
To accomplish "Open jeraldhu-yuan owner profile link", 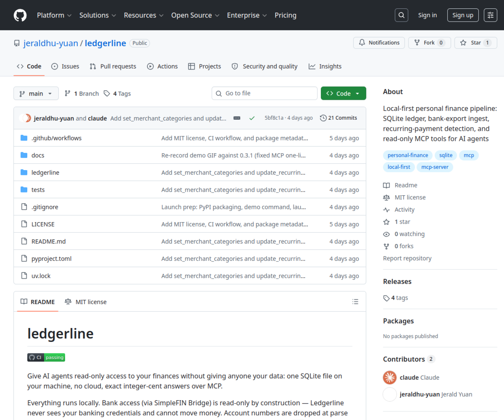I will 51,43.
